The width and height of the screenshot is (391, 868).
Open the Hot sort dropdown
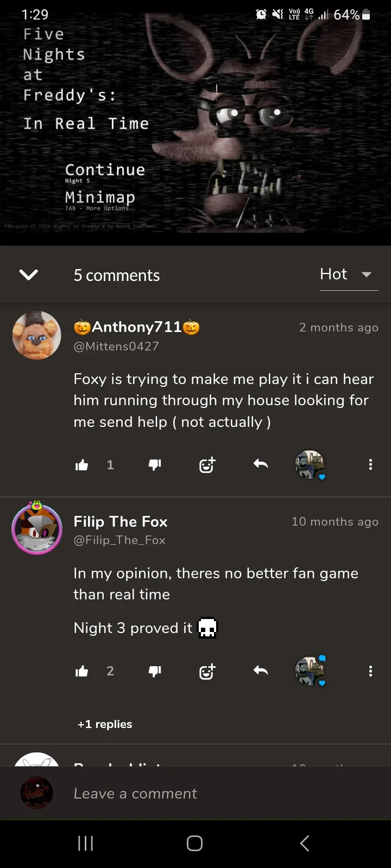[x=348, y=275]
